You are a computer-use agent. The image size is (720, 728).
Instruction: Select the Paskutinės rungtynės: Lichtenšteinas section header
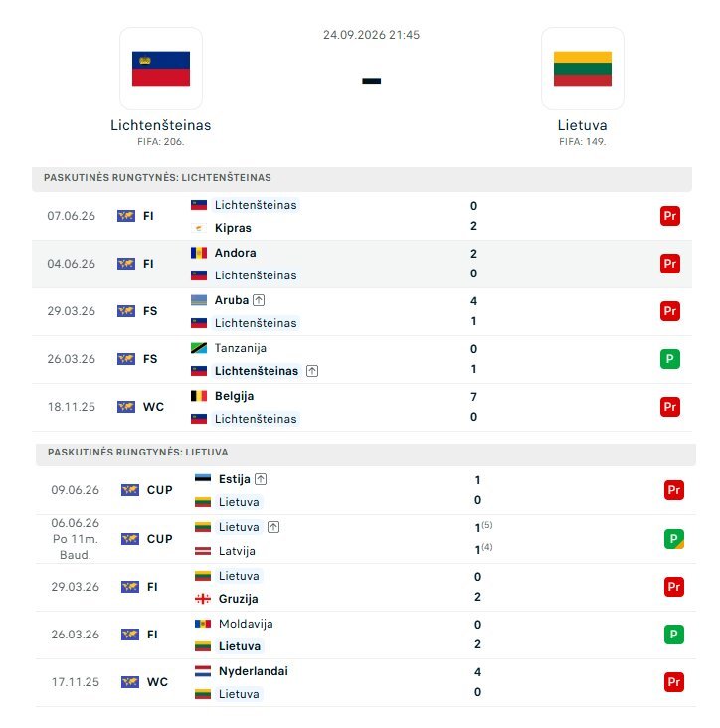click(362, 178)
